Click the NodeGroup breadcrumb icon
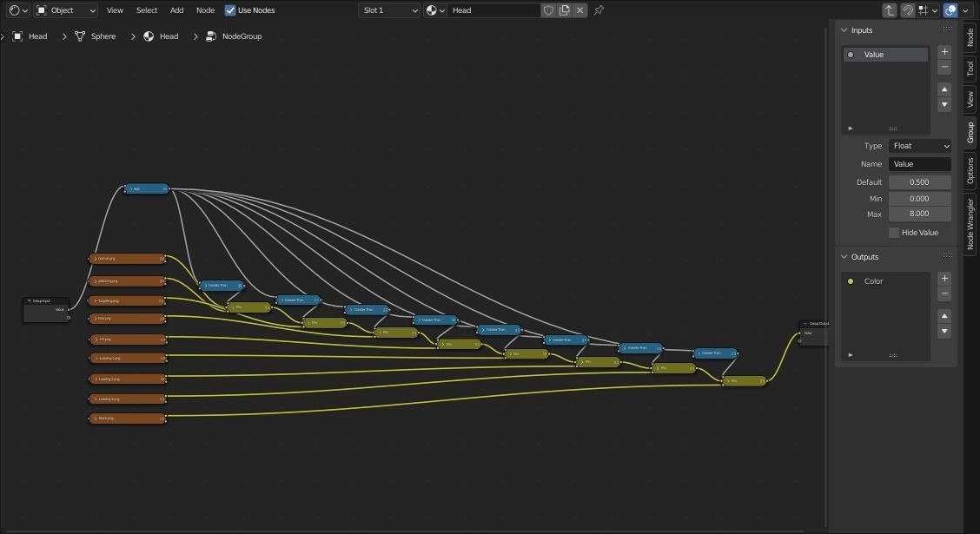This screenshot has width=980, height=534. tap(211, 36)
